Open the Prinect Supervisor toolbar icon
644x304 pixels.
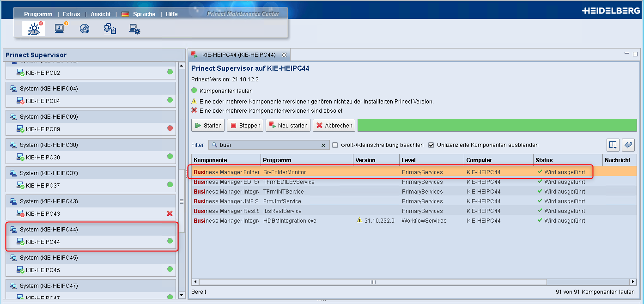(34, 29)
